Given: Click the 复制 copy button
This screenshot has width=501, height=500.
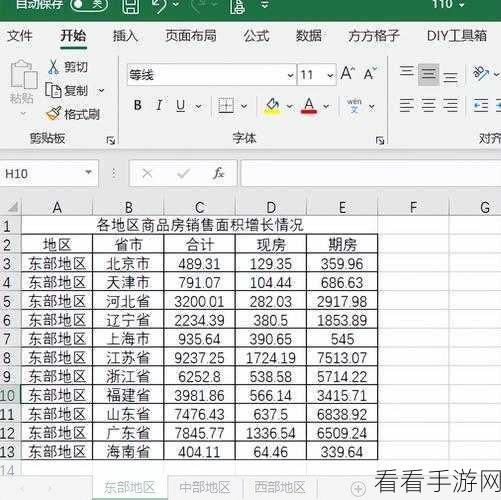Looking at the screenshot, I should 67,90.
